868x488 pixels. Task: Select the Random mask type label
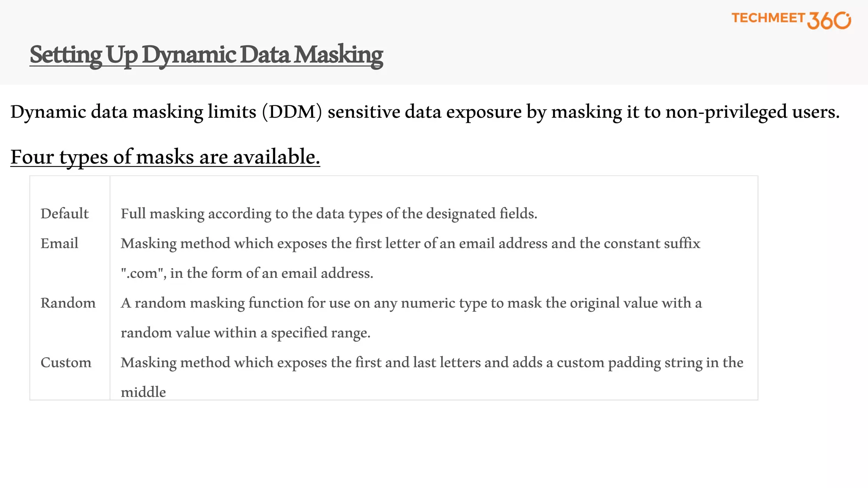[x=68, y=303]
